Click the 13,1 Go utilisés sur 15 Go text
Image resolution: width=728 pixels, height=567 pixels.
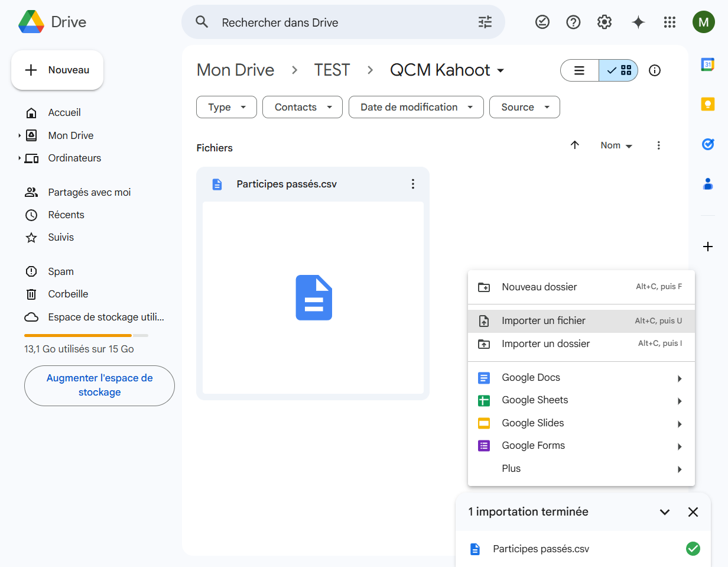point(79,349)
